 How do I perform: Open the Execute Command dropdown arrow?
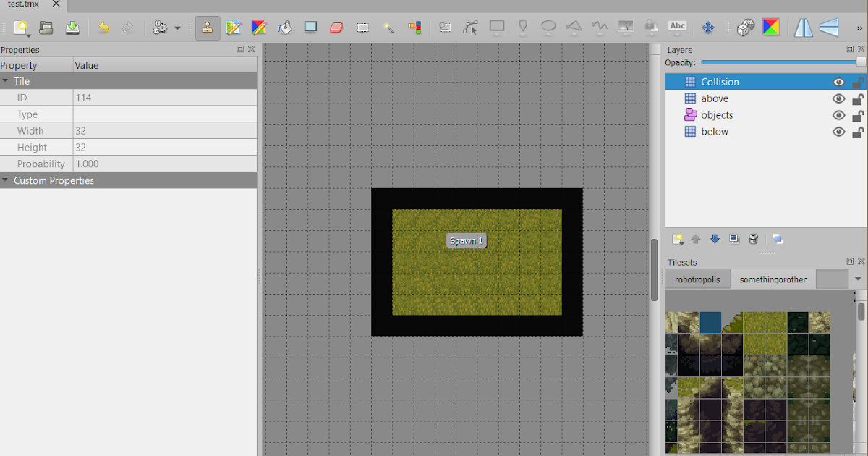pos(177,28)
